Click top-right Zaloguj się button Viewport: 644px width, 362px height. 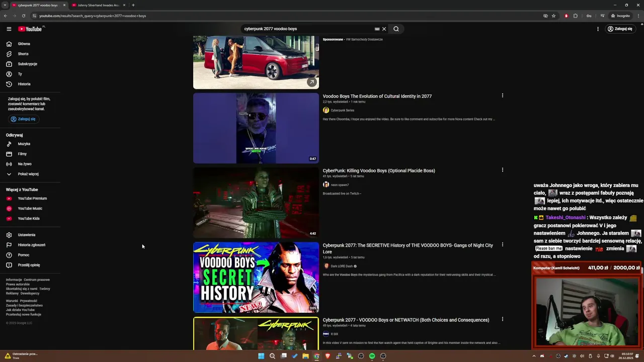click(619, 29)
